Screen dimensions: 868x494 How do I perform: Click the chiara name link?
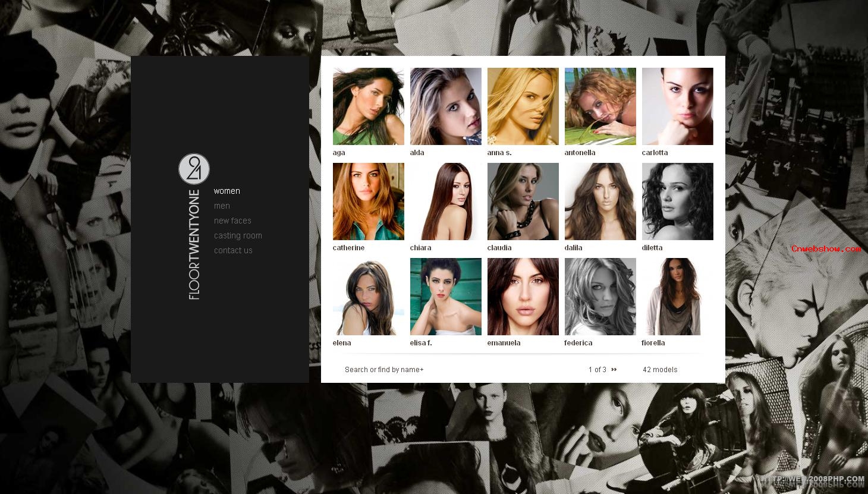click(x=420, y=248)
